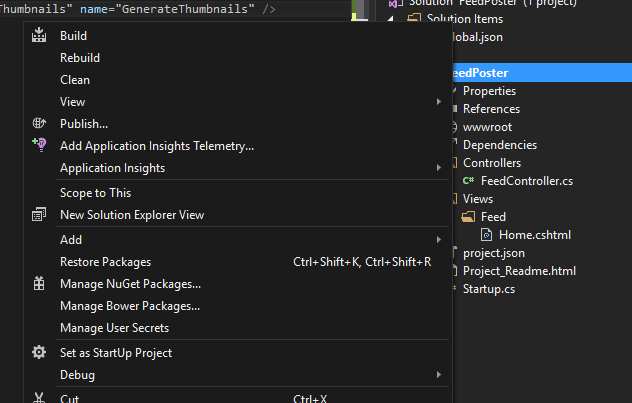
Task: Click the C# icon beside FeedController.cs
Action: pyautogui.click(x=468, y=181)
